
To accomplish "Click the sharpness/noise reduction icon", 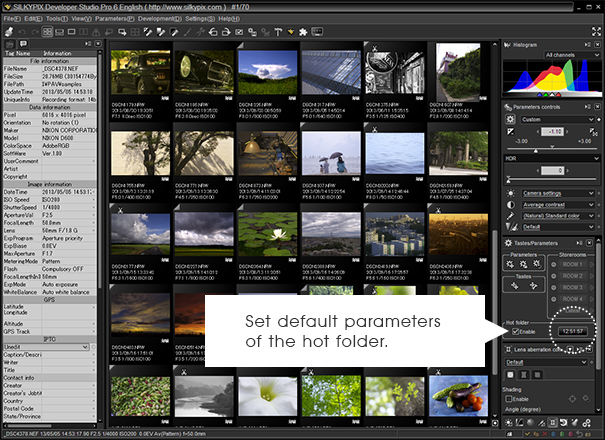I will coord(511,227).
